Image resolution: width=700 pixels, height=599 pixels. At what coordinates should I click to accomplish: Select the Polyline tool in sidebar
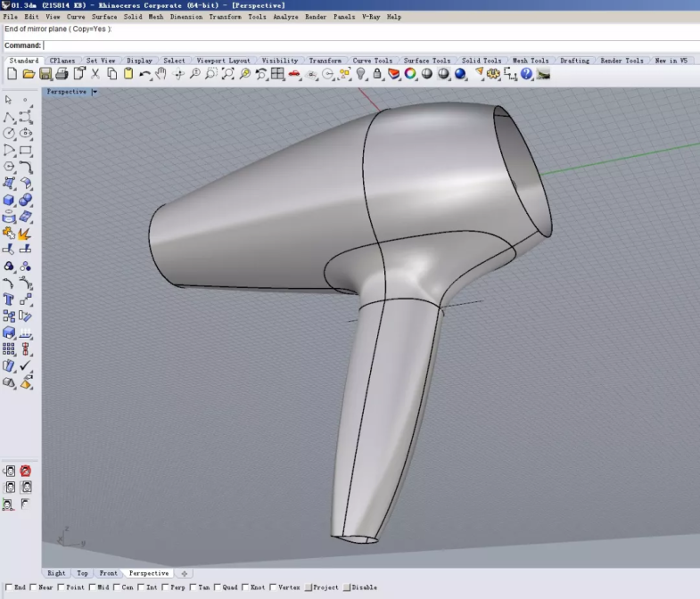(9, 117)
